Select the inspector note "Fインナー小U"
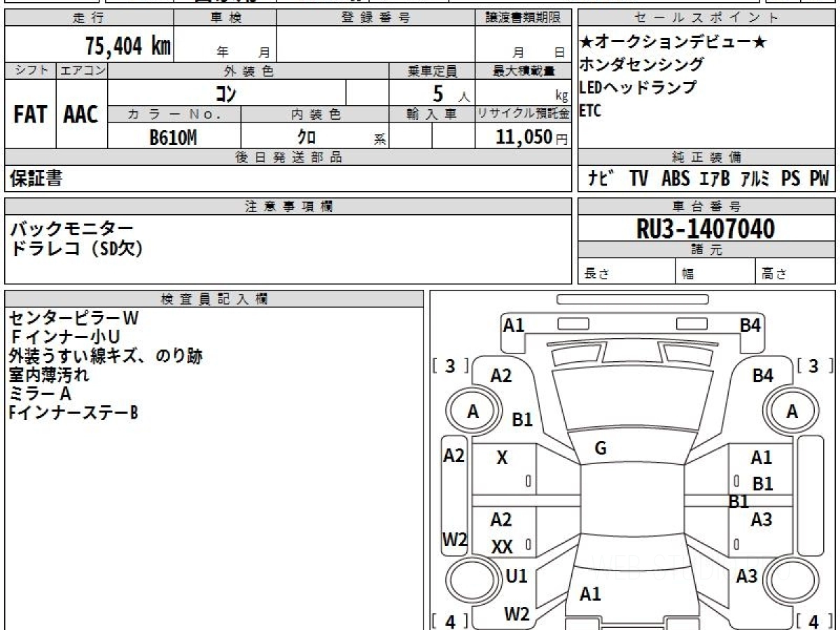The height and width of the screenshot is (630, 840). pos(65,337)
